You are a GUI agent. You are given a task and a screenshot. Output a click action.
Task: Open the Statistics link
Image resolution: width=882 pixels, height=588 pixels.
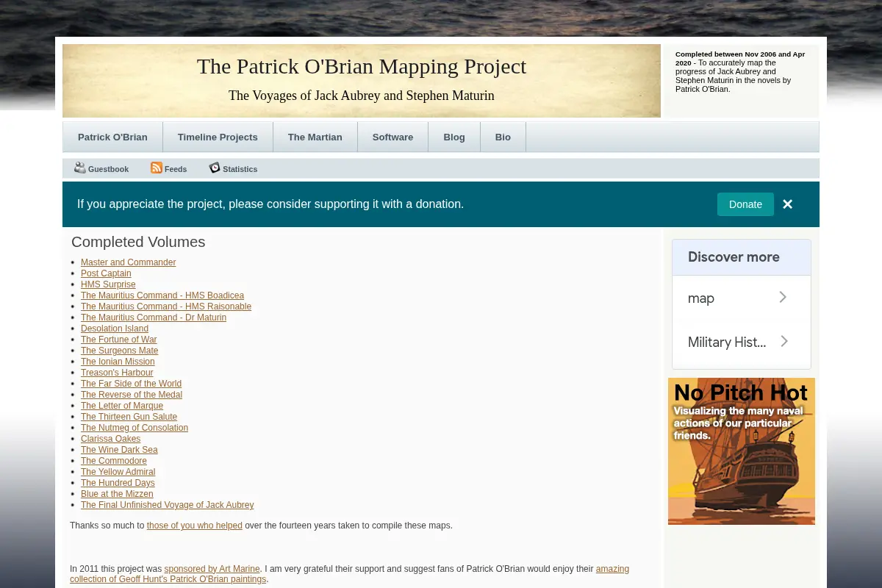pos(240,169)
